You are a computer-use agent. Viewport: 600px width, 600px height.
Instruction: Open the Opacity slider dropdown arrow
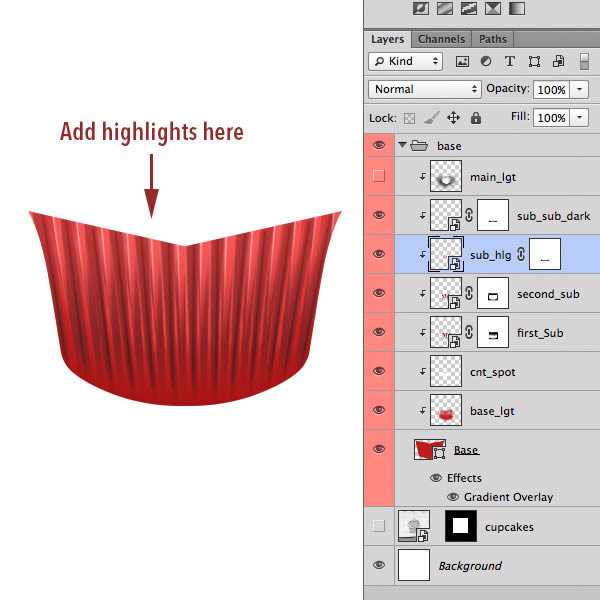(x=581, y=89)
